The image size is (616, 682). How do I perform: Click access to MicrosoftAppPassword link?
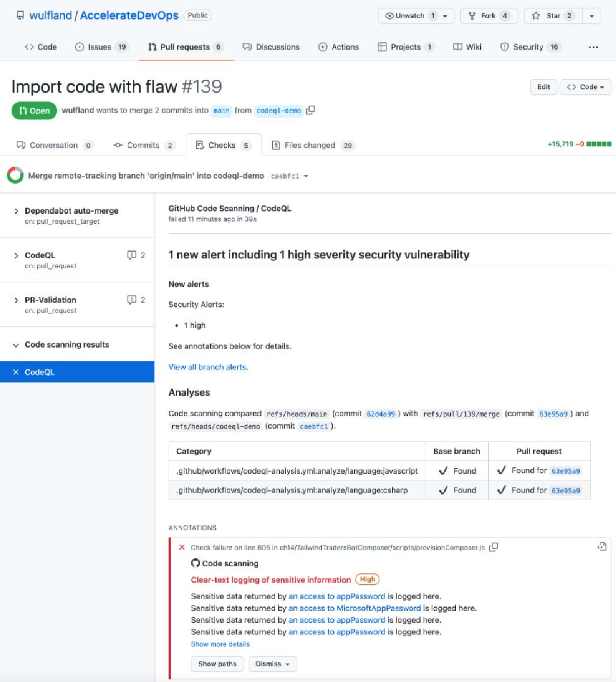354,608
